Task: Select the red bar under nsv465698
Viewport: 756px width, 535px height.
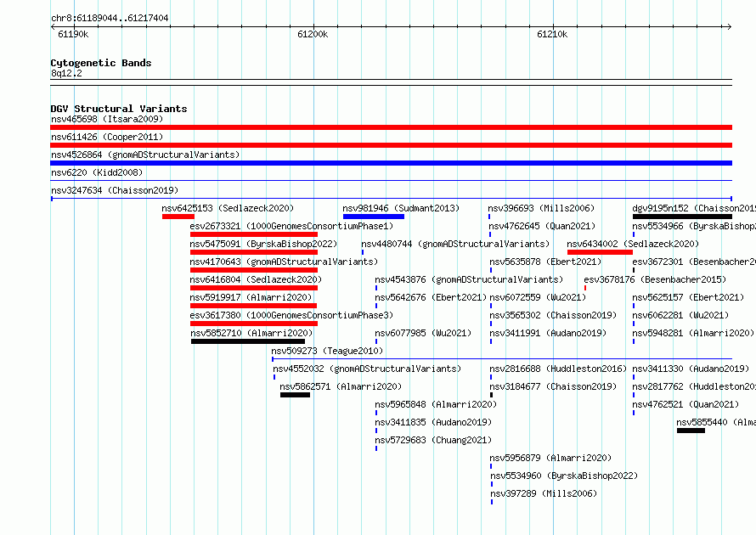Action: point(391,127)
